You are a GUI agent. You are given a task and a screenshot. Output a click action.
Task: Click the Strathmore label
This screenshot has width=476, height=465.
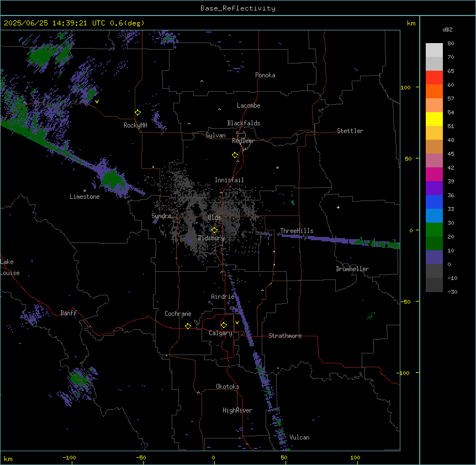[285, 336]
